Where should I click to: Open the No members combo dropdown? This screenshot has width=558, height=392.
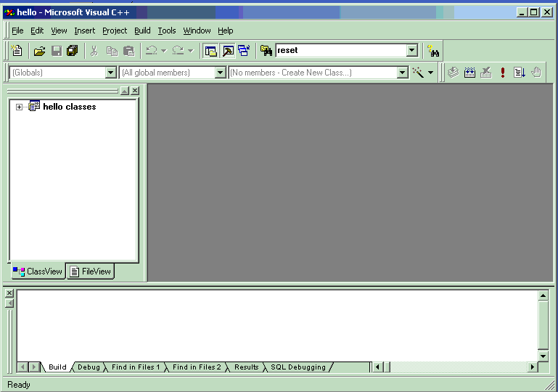(402, 73)
